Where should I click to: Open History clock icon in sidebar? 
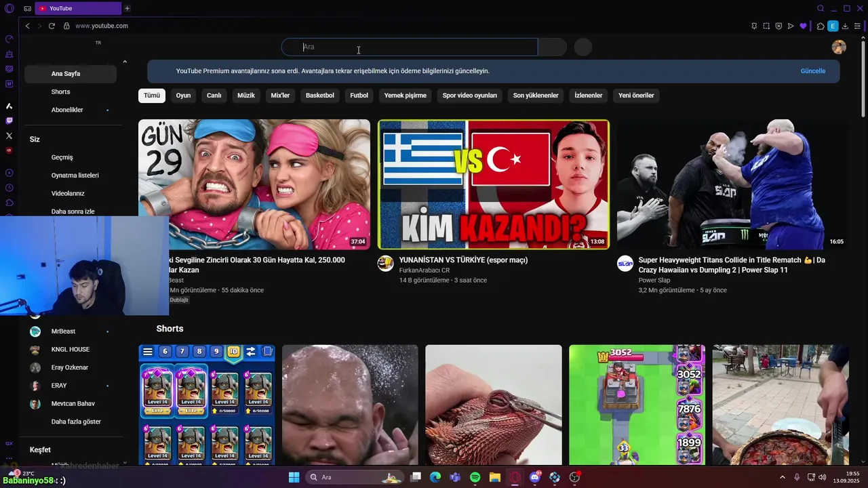pyautogui.click(x=9, y=188)
